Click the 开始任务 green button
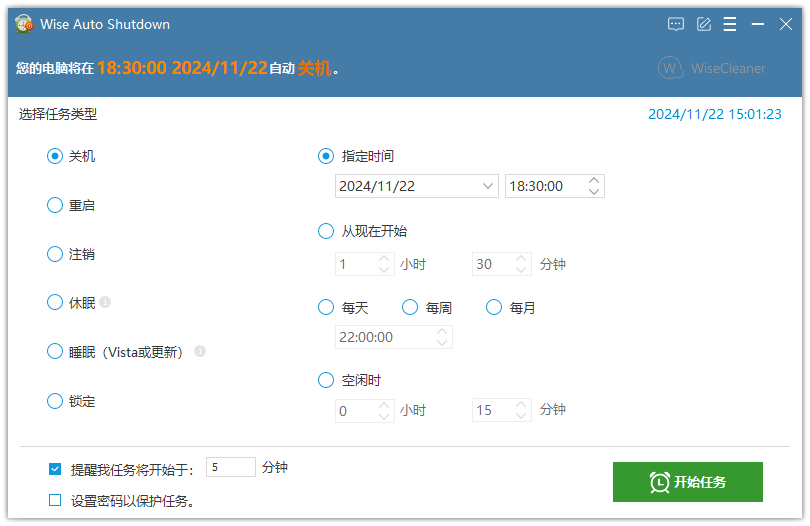810x526 pixels. [x=688, y=482]
